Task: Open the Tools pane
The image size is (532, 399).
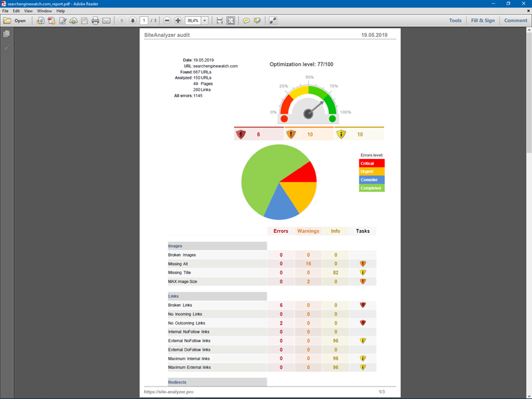Action: pyautogui.click(x=455, y=21)
